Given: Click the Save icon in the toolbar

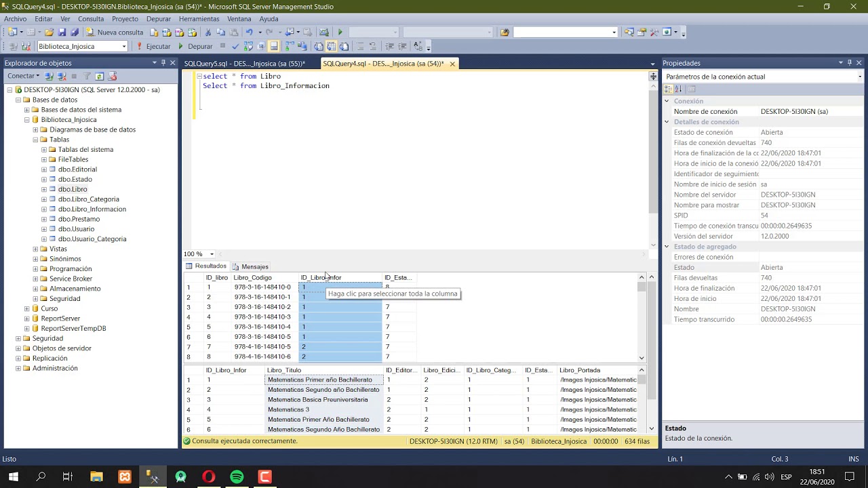Looking at the screenshot, I should (x=62, y=32).
